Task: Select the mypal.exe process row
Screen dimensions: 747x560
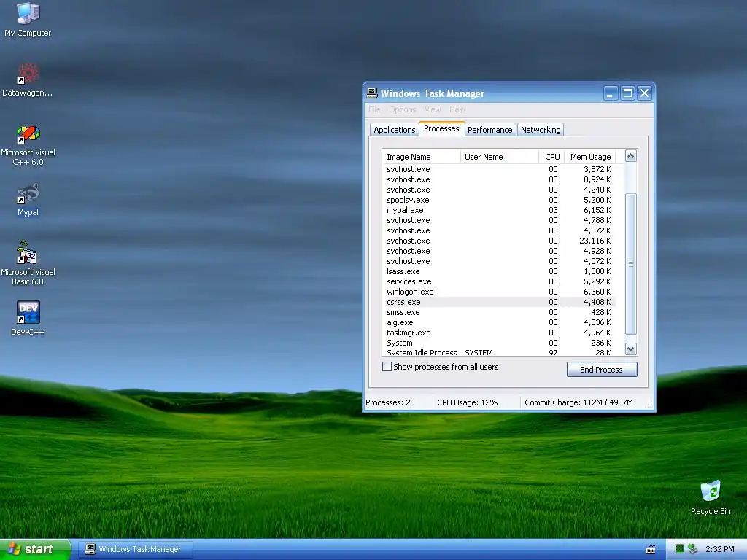Action: point(499,210)
